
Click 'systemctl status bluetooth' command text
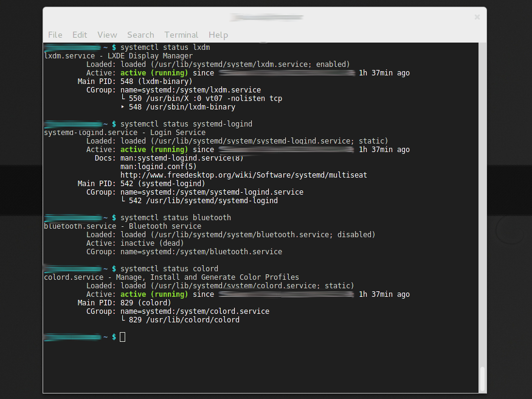point(176,218)
